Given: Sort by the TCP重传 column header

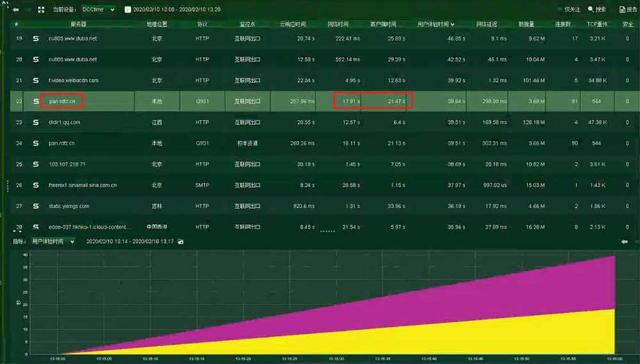Looking at the screenshot, I should tap(597, 24).
